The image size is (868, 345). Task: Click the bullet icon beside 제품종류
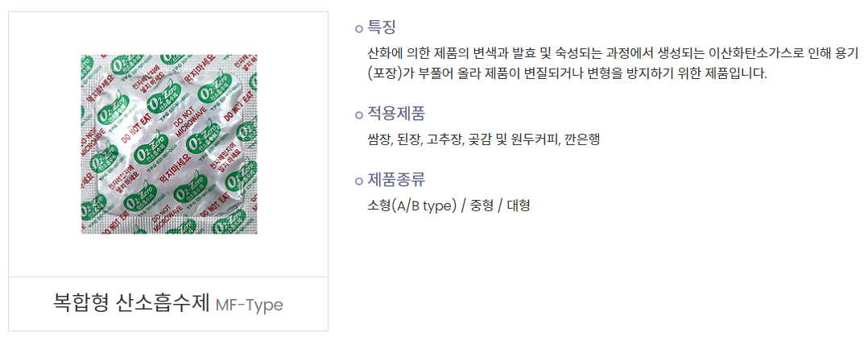pyautogui.click(x=359, y=180)
